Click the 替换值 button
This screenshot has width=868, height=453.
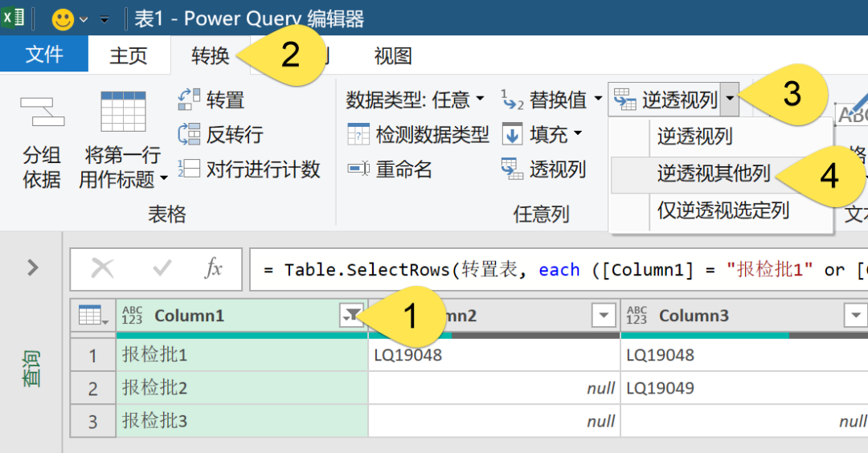(x=543, y=100)
